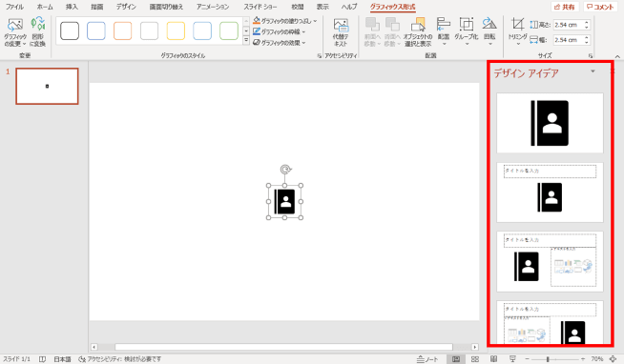This screenshot has height=364, width=624.
Task: Open the Selection Pane (オブジェクトの選択と表示)
Action: click(418, 32)
